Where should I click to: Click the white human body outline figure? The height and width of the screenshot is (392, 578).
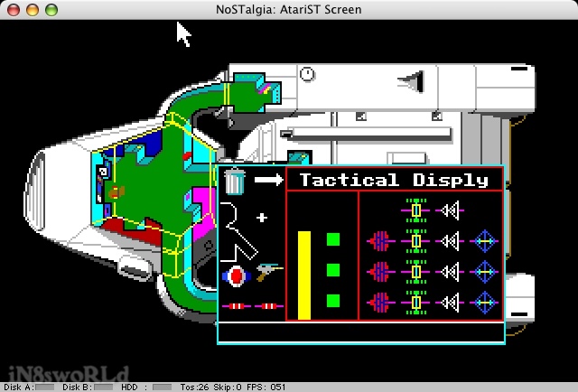(x=238, y=231)
